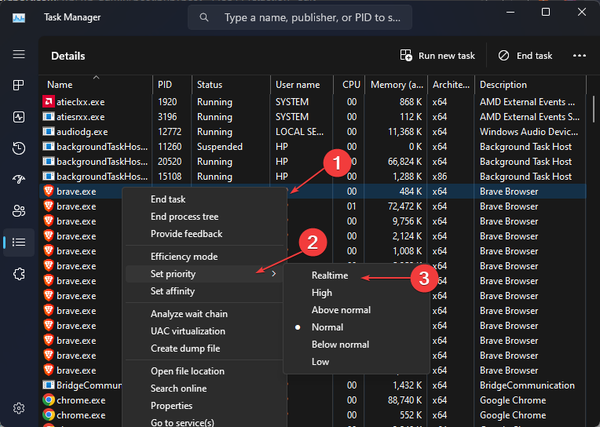Open the hamburger navigation menu

(x=18, y=54)
